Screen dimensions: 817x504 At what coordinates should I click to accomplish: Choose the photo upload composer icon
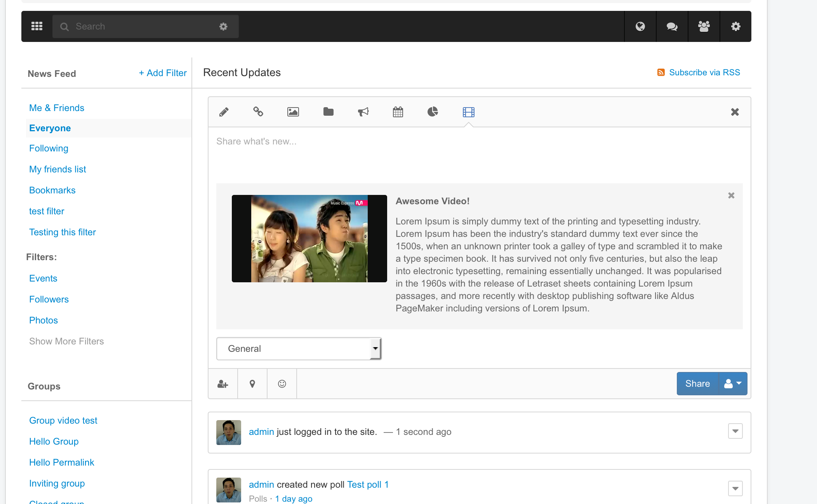point(293,112)
